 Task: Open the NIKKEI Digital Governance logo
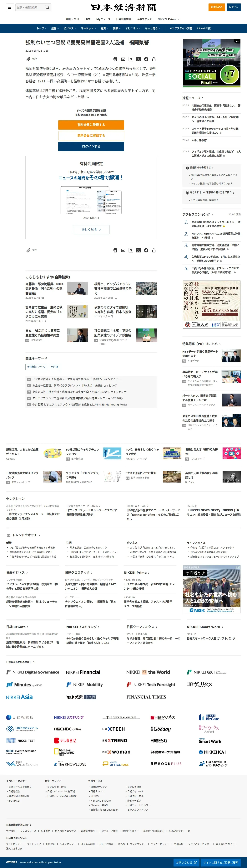[x=33, y=672]
